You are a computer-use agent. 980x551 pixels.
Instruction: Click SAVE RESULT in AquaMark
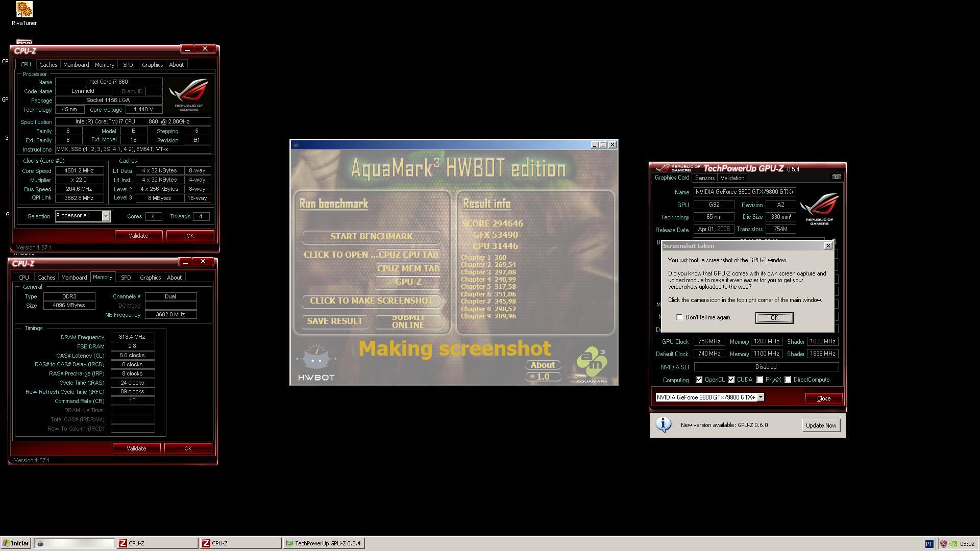(x=335, y=321)
